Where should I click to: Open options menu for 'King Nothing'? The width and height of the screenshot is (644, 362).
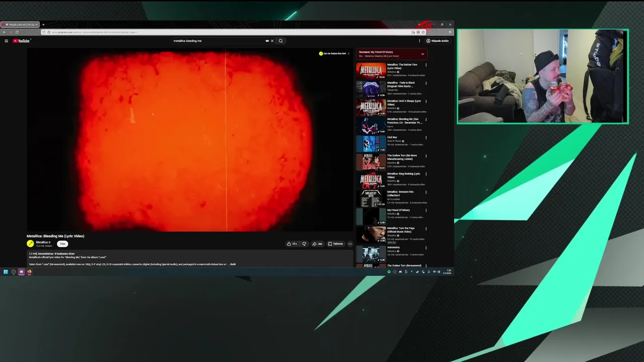(x=426, y=174)
